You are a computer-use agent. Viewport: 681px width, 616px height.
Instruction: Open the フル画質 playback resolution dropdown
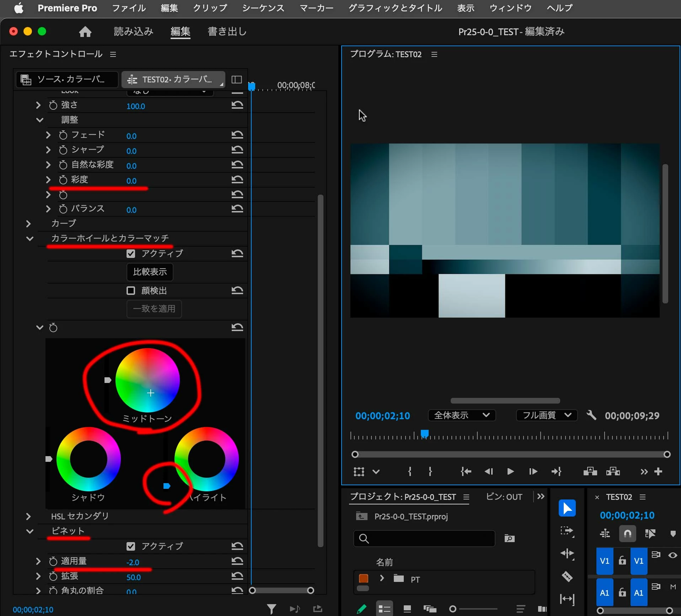547,415
